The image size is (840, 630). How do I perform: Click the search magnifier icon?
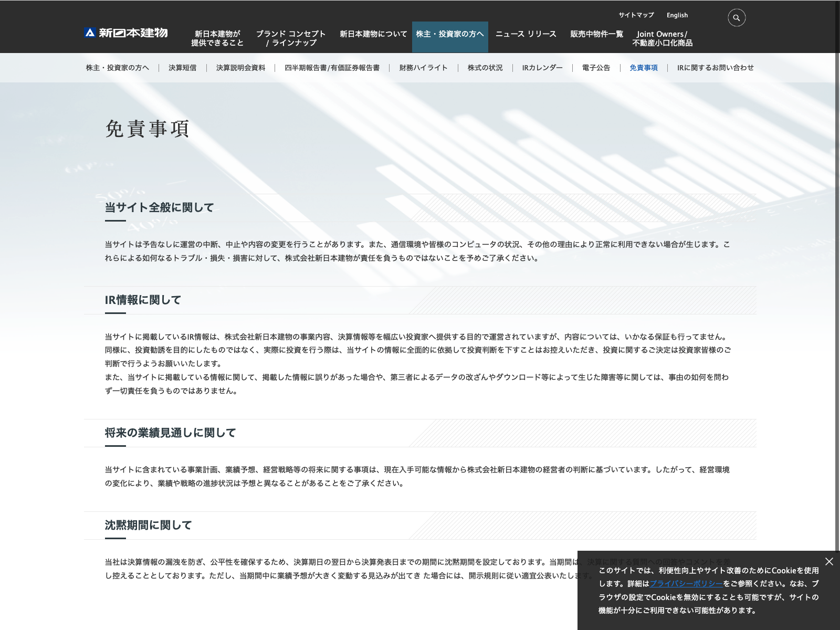736,18
